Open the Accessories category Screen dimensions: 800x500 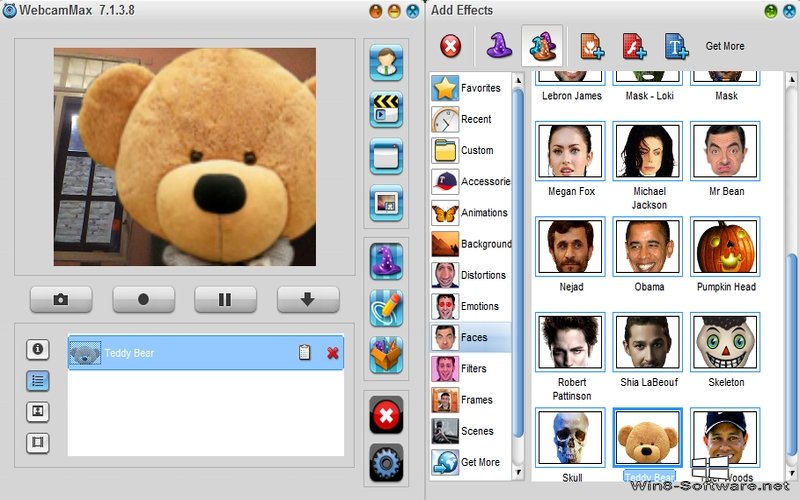[470, 181]
